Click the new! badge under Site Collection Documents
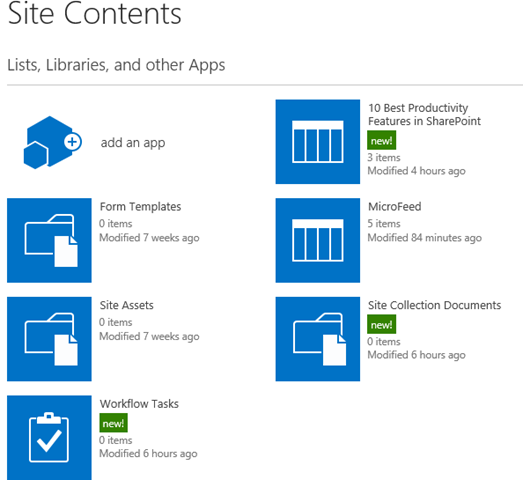 click(x=382, y=324)
